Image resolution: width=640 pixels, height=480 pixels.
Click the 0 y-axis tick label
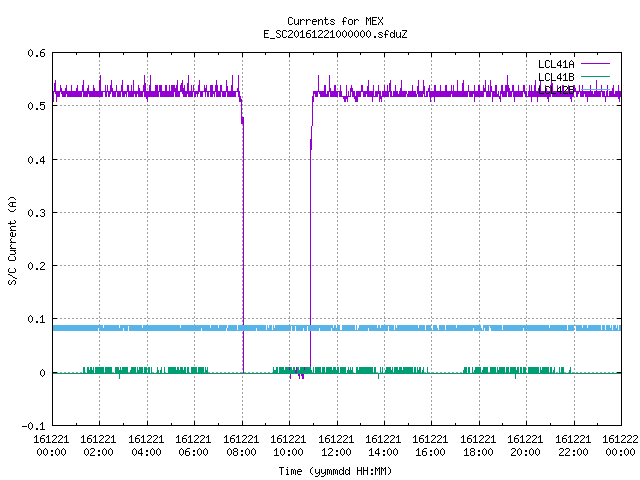(42, 373)
